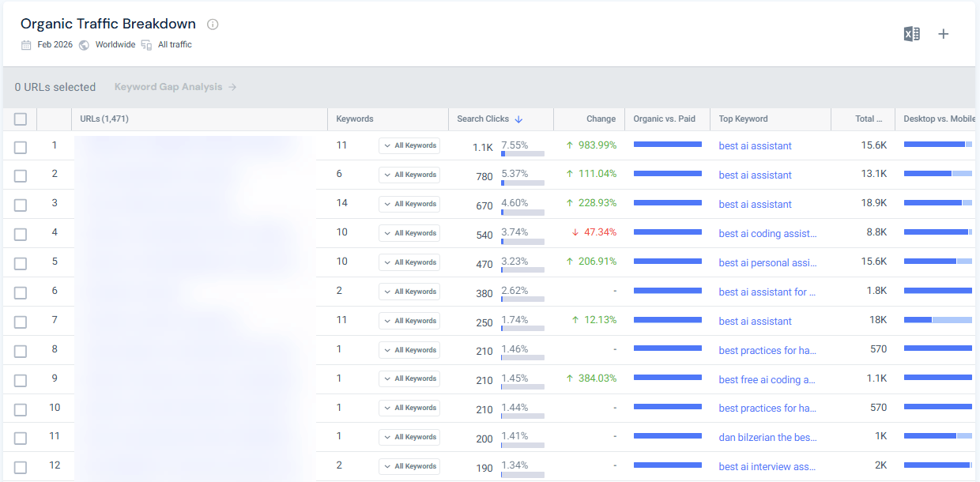The height and width of the screenshot is (482, 980).
Task: Check the checkbox for row 12
Action: tap(21, 468)
